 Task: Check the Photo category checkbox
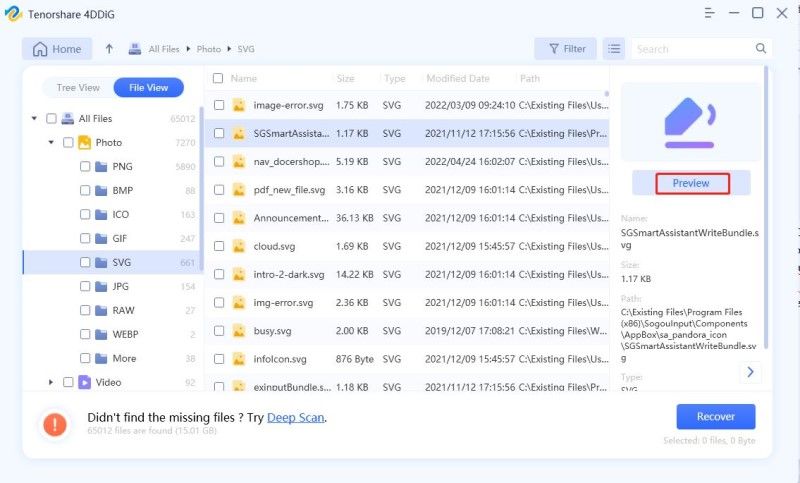[68, 142]
